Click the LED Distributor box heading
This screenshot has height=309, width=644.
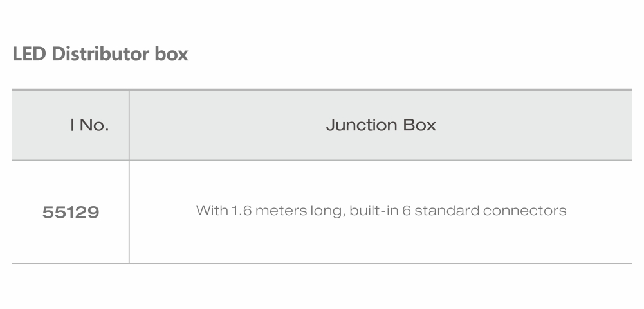(100, 54)
